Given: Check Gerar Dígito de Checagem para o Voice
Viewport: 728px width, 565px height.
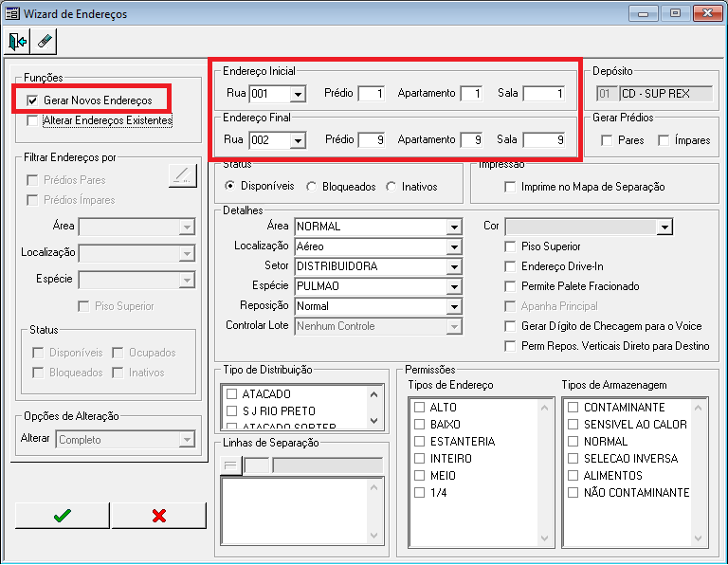Looking at the screenshot, I should coord(510,326).
